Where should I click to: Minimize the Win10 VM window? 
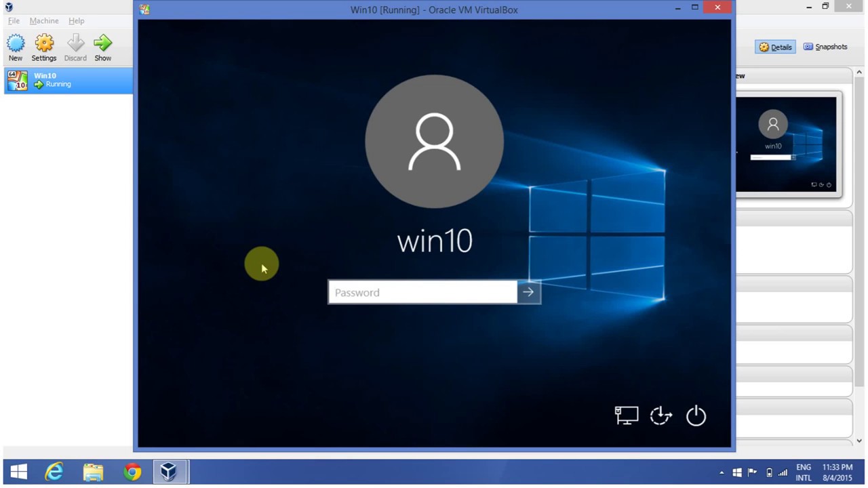point(677,8)
